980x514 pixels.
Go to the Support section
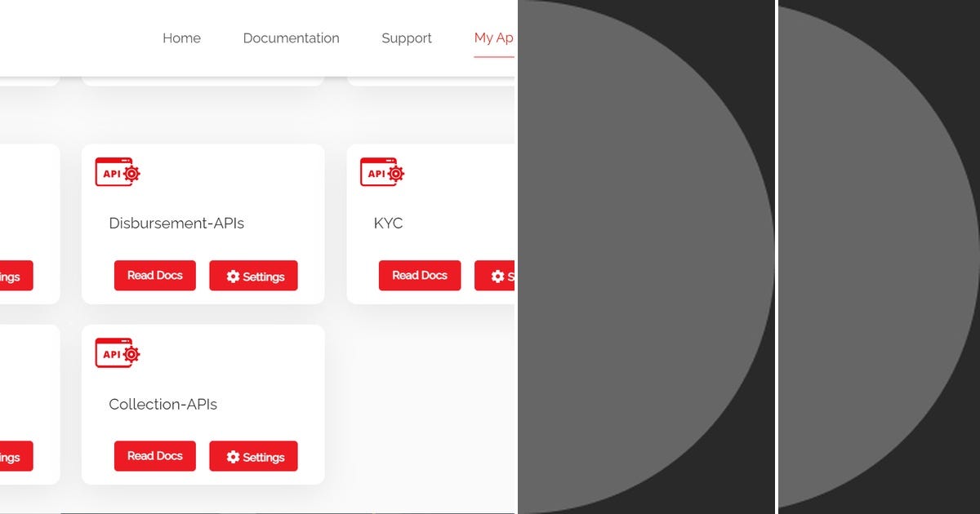pyautogui.click(x=407, y=38)
